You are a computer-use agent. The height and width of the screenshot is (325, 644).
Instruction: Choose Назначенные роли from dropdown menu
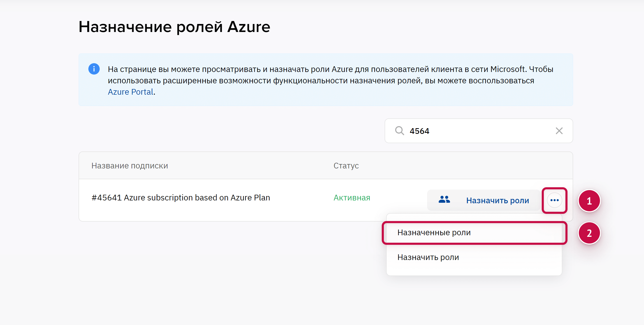434,233
